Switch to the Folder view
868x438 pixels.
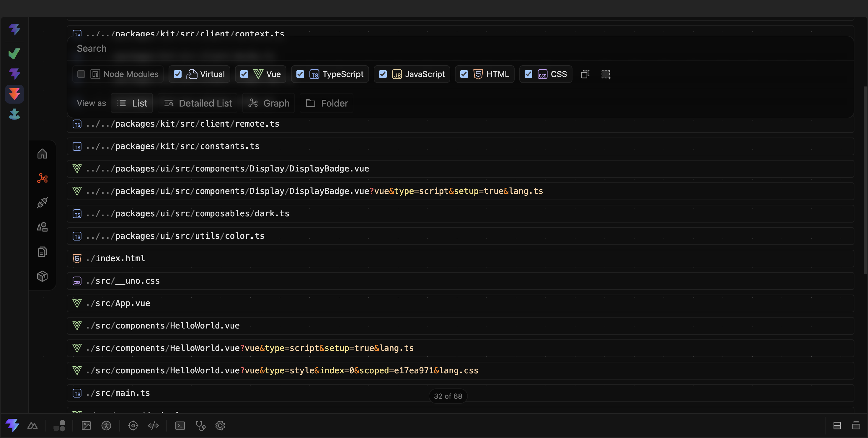pos(327,103)
